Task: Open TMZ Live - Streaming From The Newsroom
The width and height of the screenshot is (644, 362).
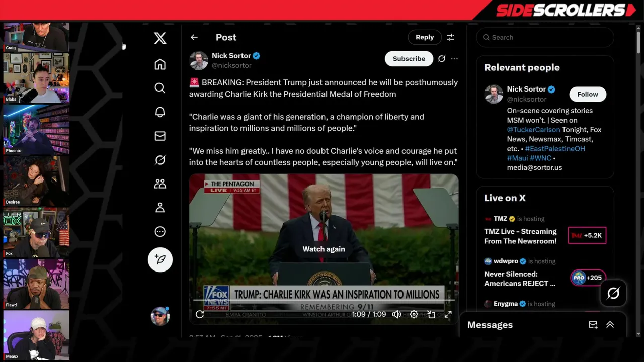Action: coord(520,236)
